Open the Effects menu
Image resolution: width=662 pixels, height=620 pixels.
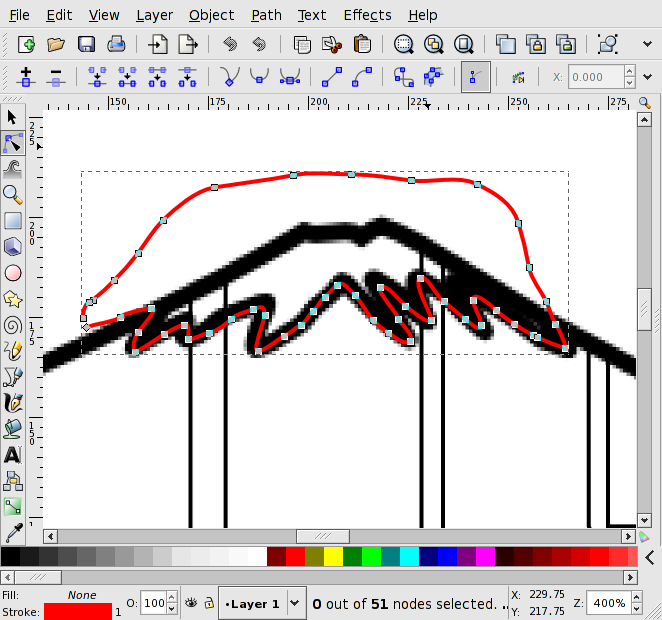367,15
